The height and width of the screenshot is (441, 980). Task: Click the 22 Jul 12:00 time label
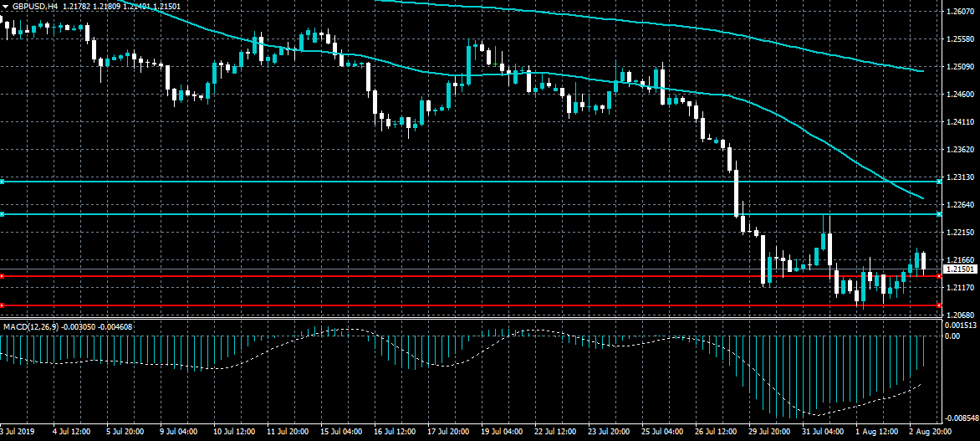pyautogui.click(x=555, y=432)
